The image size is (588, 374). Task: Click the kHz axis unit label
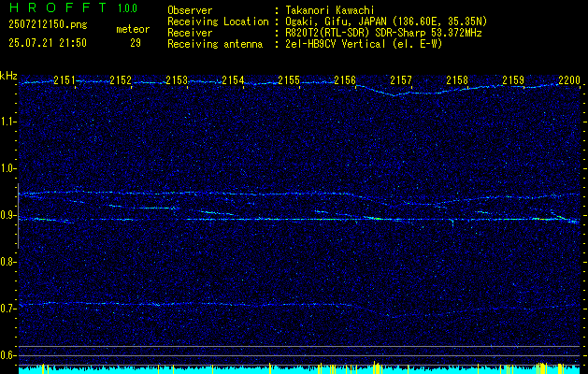(8, 76)
